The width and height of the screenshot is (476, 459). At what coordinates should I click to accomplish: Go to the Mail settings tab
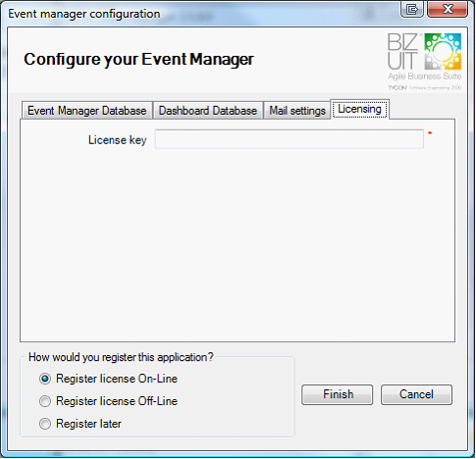pos(297,111)
